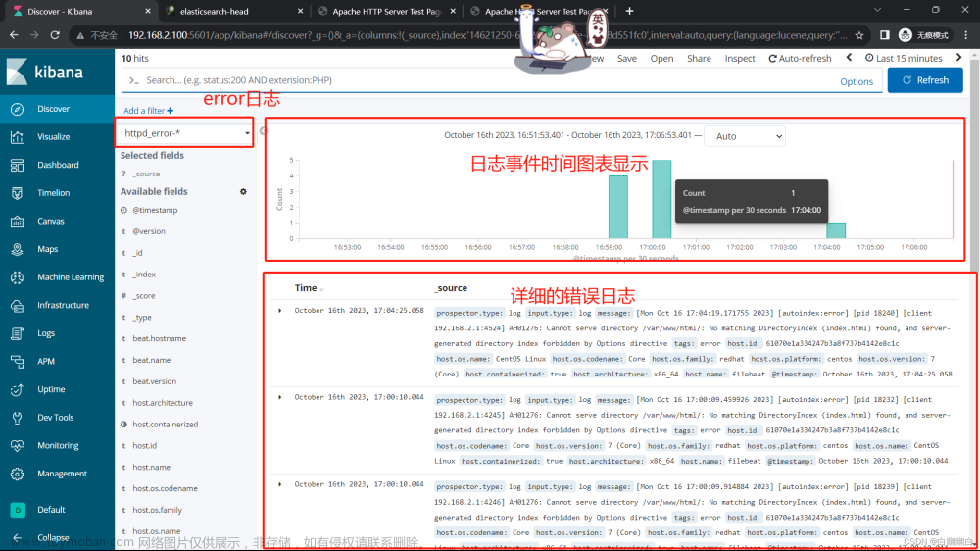Open Monitoring section
Image resolution: width=980 pixels, height=551 pixels.
coord(57,445)
